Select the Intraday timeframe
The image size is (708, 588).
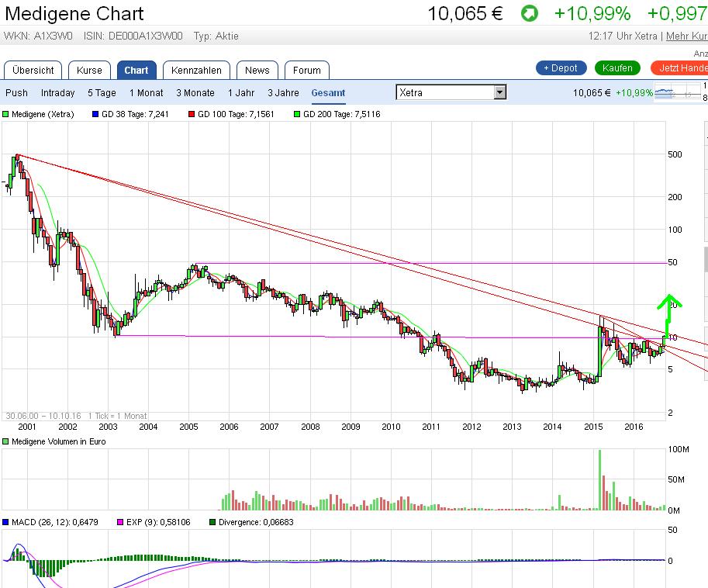point(58,92)
